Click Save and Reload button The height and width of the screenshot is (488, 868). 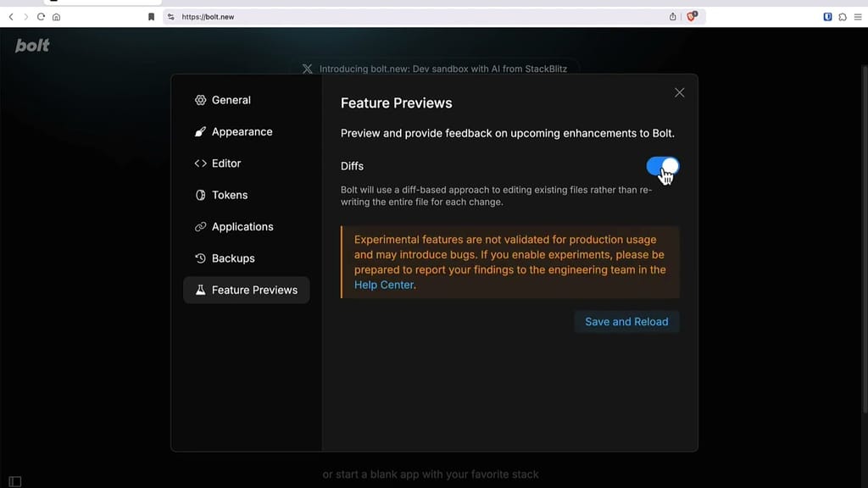click(626, 321)
